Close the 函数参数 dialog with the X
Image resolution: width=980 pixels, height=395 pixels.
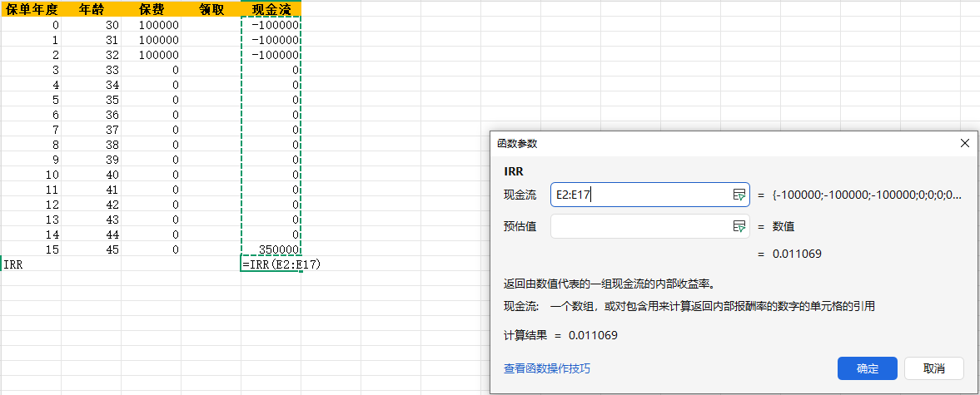pos(965,143)
